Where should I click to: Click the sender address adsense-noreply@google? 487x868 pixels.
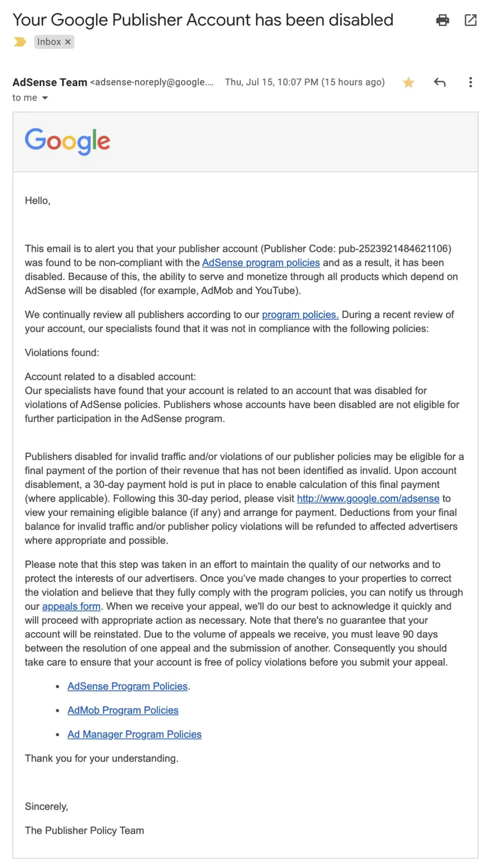click(x=152, y=82)
